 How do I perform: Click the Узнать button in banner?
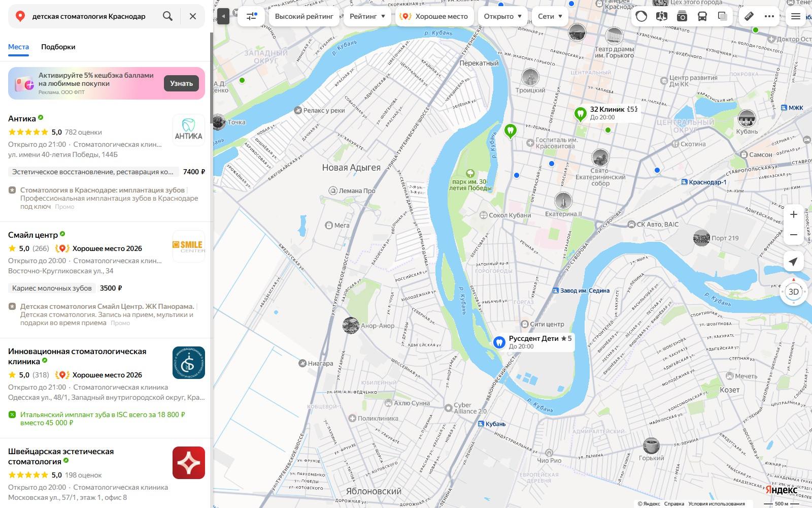point(181,83)
